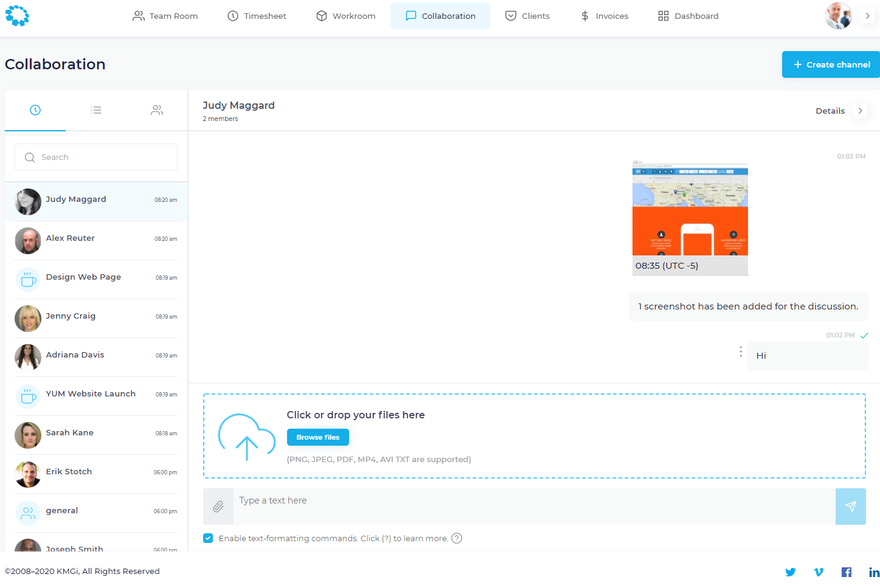Switch to the channels list icon tab
880x588 pixels.
pos(96,110)
